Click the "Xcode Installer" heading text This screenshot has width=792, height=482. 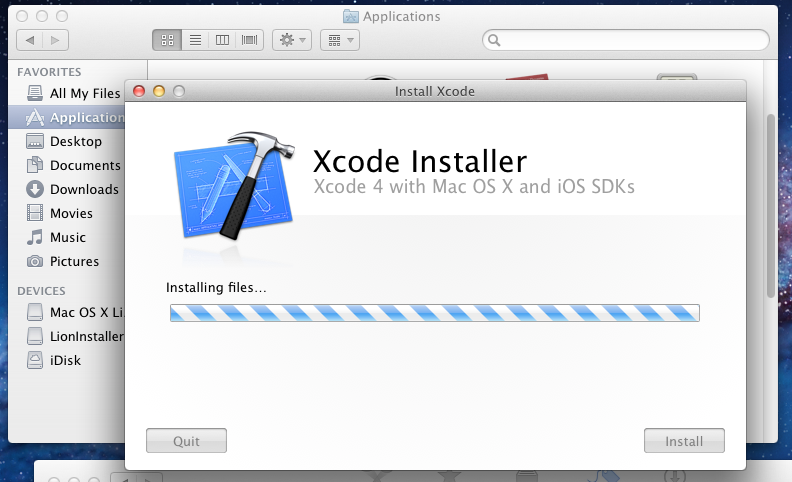[420, 162]
